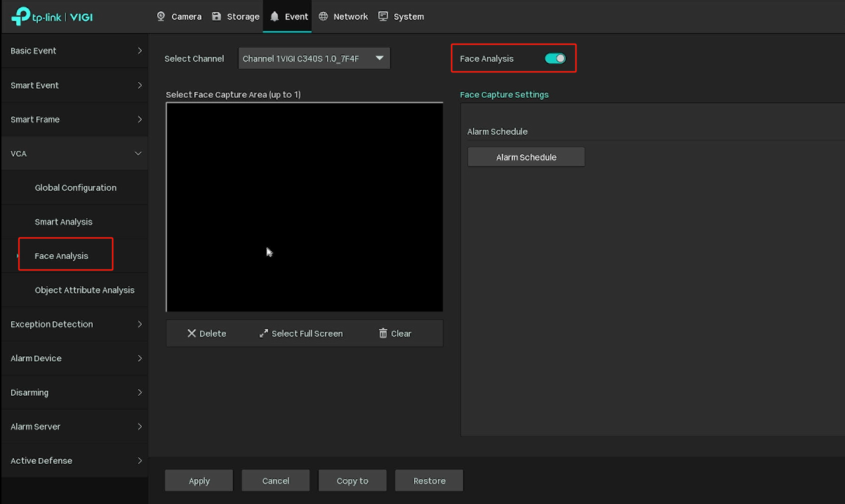
Task: Click the tp-link VIGI logo
Action: pyautogui.click(x=52, y=16)
